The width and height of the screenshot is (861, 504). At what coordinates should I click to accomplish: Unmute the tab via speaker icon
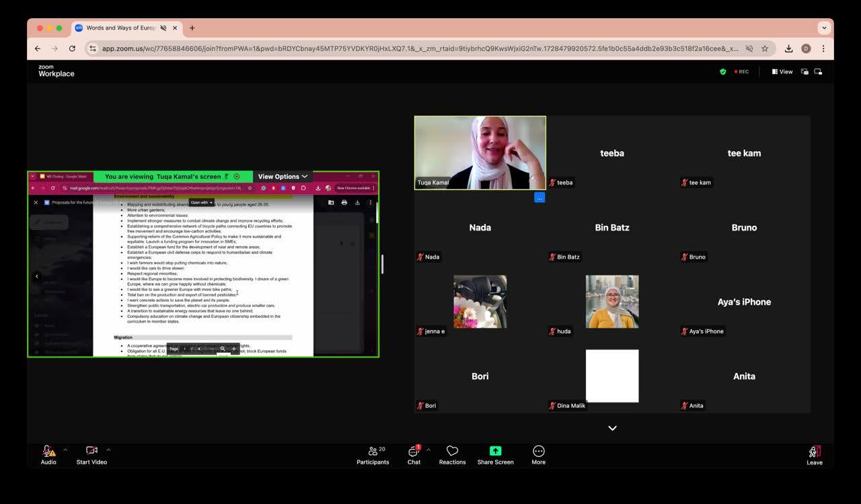point(163,28)
